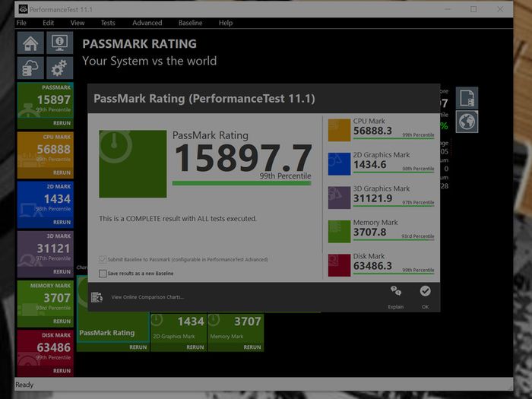The image size is (532, 399).
Task: Rerun the 2D Mark sidebar test
Action: point(62,222)
